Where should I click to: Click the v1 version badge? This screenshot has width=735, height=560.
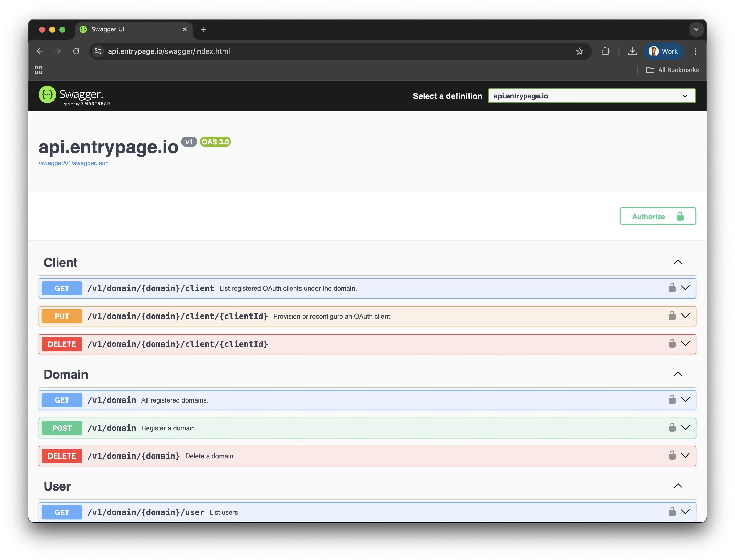tap(189, 142)
